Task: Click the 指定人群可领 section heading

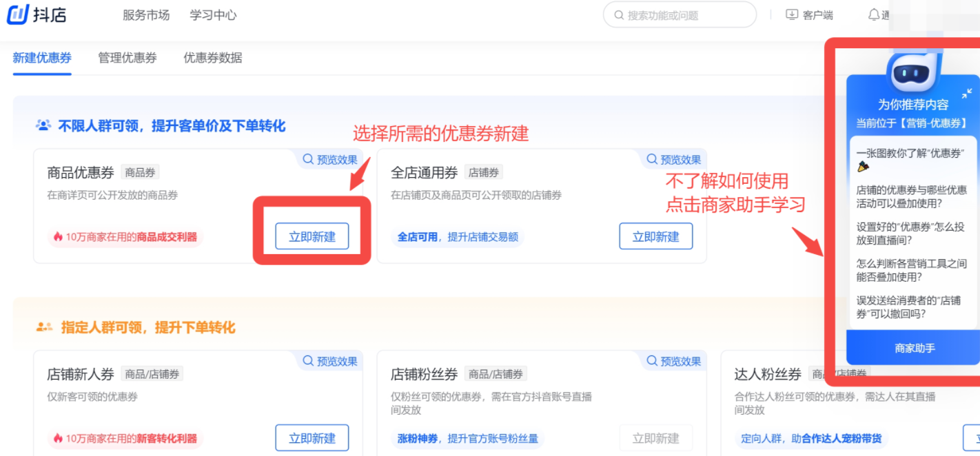Action: pos(148,327)
